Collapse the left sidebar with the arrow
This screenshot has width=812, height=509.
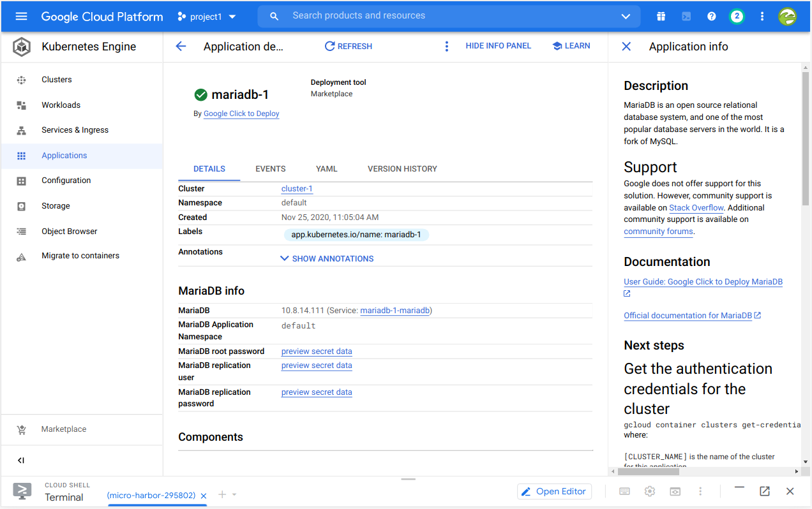[21, 461]
